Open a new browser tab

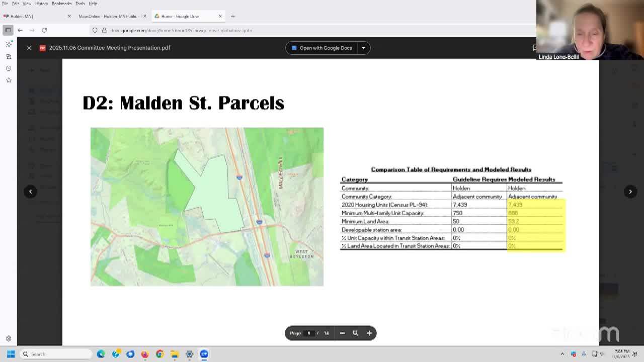pyautogui.click(x=232, y=16)
